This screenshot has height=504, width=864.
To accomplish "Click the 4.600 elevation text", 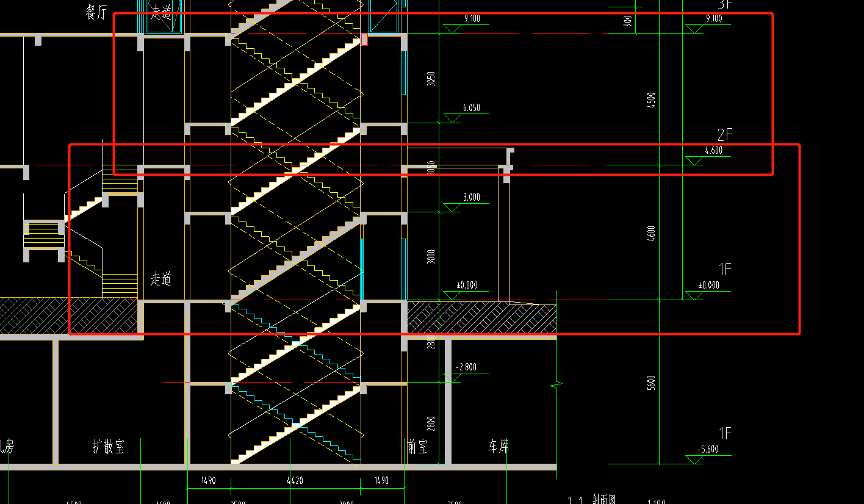I will 713,151.
